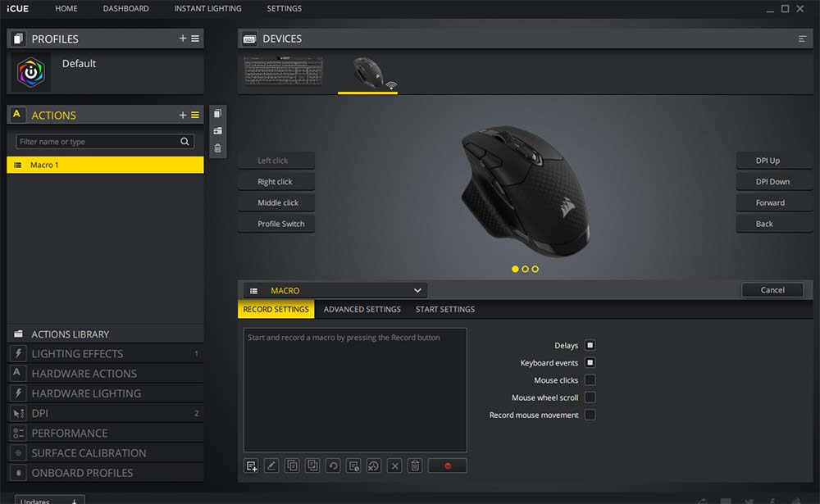Add a new action with the plus icon
820x504 pixels.
183,116
